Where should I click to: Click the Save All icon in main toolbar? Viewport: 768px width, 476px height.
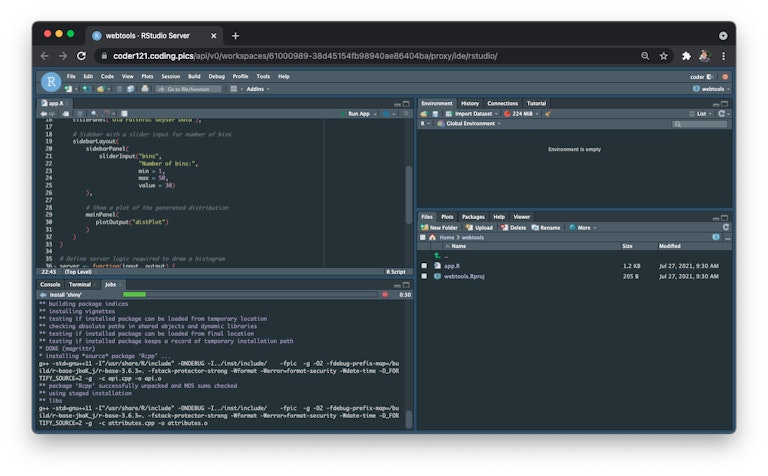(131, 89)
